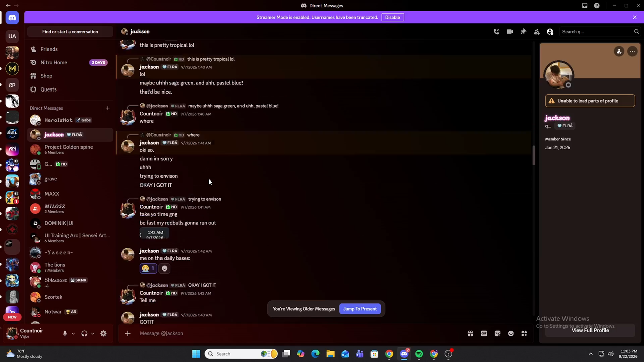Image resolution: width=644 pixels, height=362 pixels.
Task: Start a video call from the header
Action: point(510,32)
